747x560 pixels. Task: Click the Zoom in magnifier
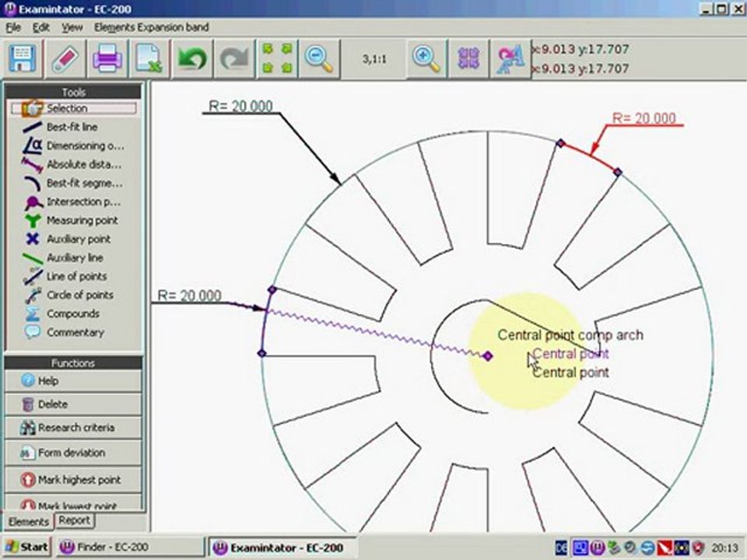click(426, 59)
